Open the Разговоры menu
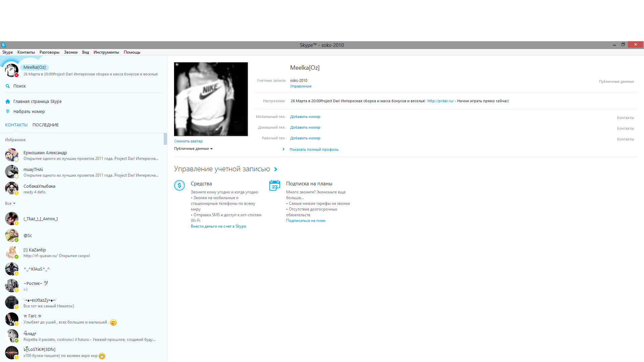 click(x=49, y=52)
